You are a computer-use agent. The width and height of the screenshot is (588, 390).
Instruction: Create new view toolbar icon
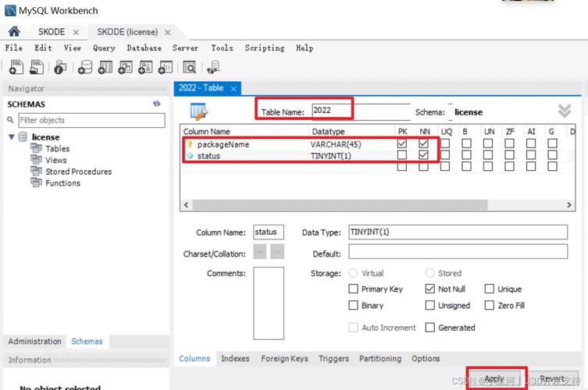[125, 67]
